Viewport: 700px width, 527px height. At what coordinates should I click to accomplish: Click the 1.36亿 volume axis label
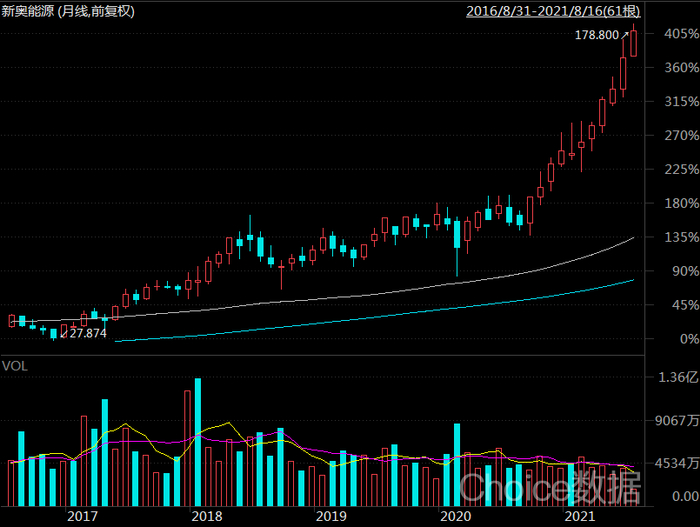pos(679,377)
